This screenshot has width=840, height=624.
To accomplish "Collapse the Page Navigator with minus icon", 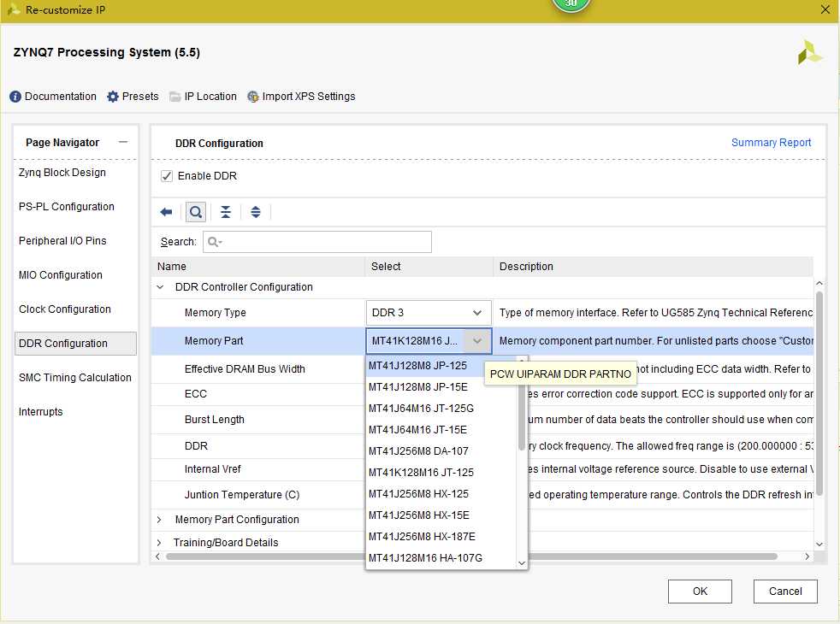I will tap(123, 142).
